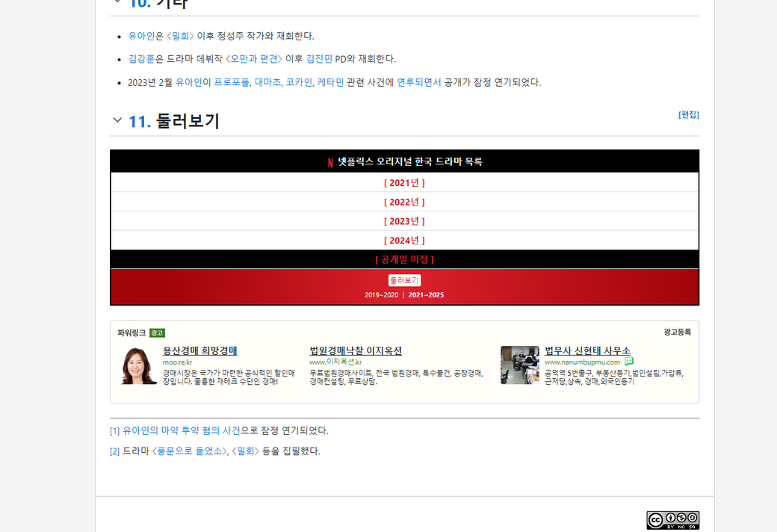
Task: Open the Creative Commons license badge
Action: 672,520
